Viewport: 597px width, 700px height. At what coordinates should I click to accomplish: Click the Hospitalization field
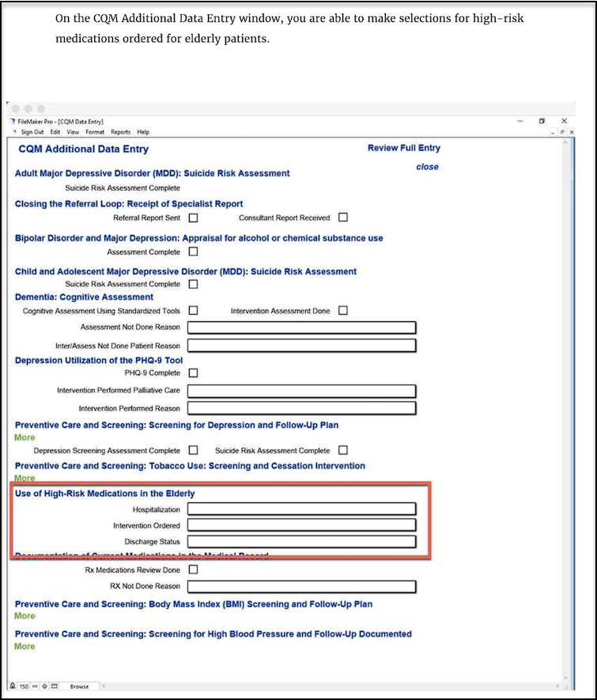coord(301,509)
